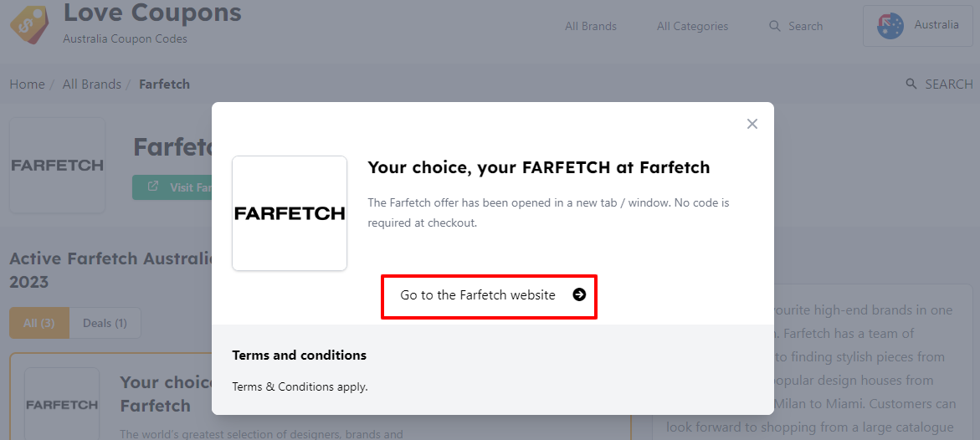Click the Australia flag icon
Viewport: 980px width, 440px height.
(x=890, y=26)
